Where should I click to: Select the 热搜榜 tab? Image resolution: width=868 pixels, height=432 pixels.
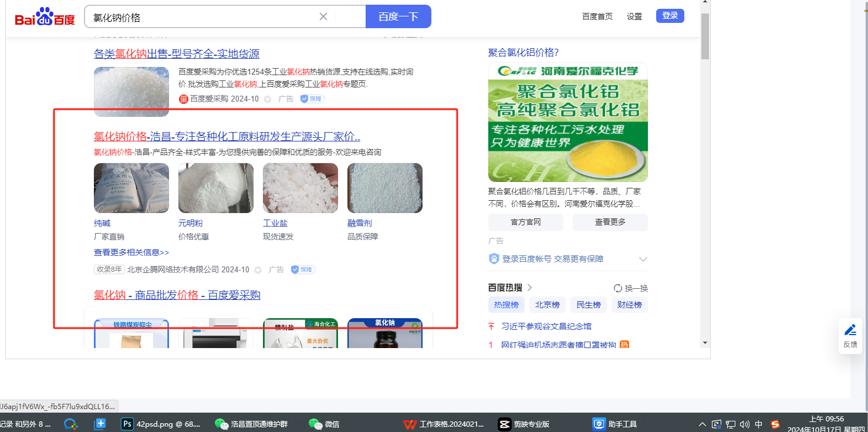tap(506, 305)
